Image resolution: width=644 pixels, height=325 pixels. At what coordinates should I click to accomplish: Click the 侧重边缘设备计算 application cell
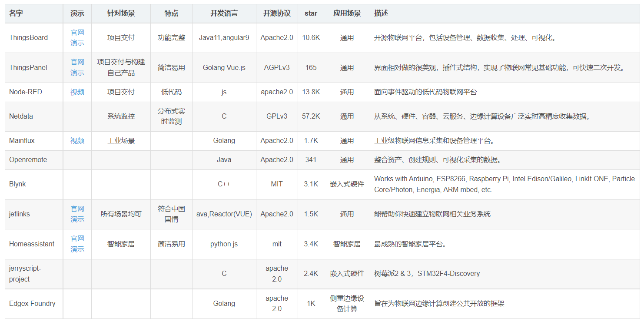(x=347, y=304)
